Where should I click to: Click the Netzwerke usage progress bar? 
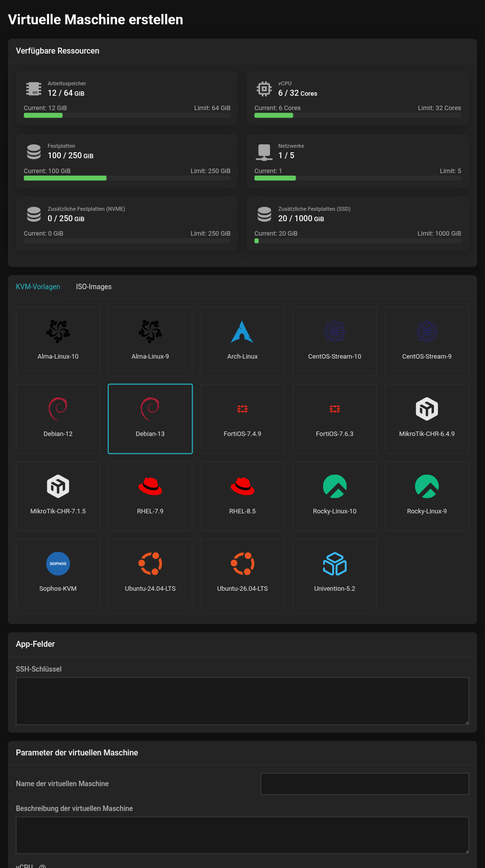tap(357, 178)
